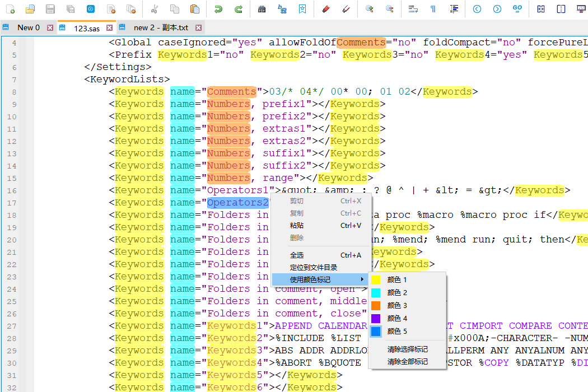Choose 清除选择标记 in the submenu
This screenshot has height=392, width=588.
point(407,349)
